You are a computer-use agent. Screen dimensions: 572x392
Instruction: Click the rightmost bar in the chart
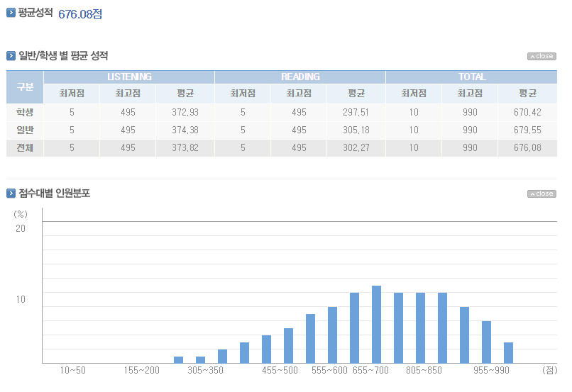coord(508,352)
